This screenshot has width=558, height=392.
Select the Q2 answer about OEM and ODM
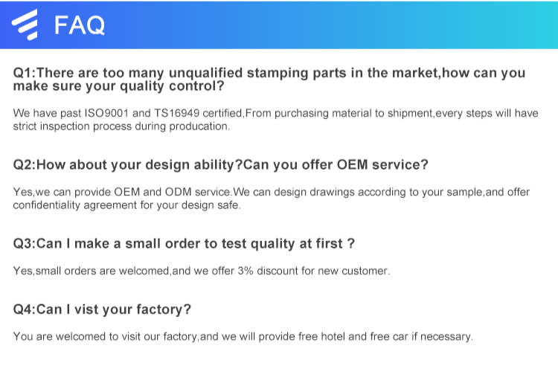(271, 198)
